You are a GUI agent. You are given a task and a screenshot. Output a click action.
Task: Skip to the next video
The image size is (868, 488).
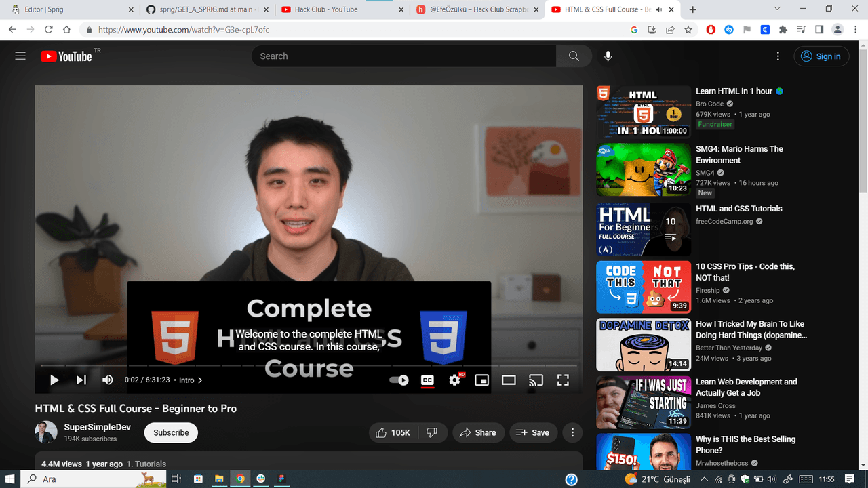point(81,380)
